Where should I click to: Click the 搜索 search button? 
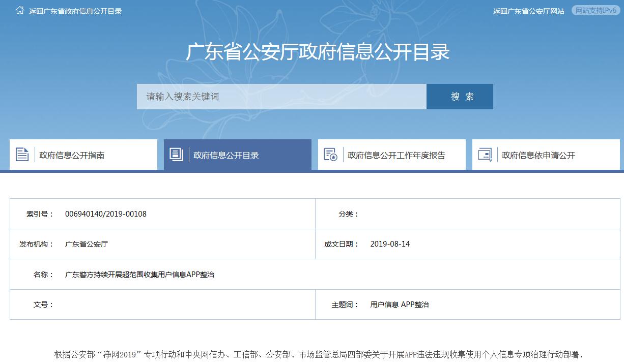click(460, 96)
